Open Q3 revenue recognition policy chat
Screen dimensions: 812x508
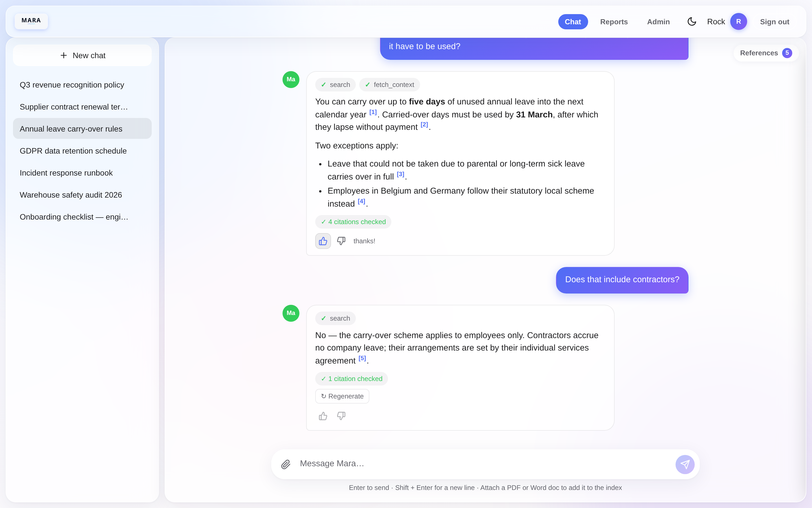point(82,85)
